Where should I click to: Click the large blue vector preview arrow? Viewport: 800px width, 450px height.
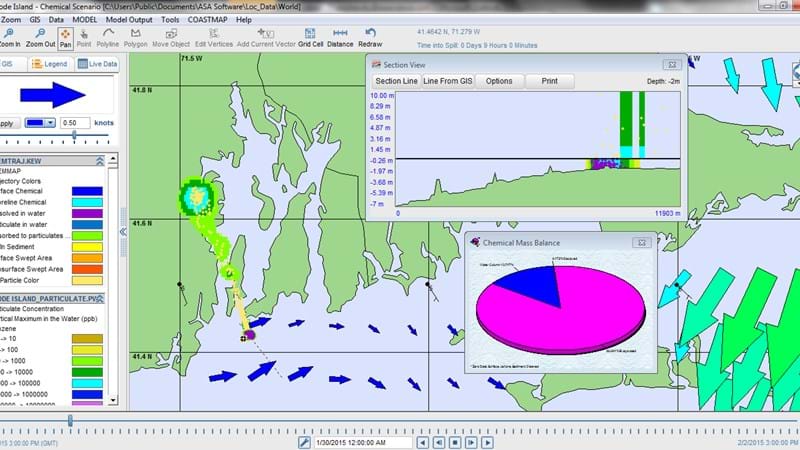pos(53,95)
